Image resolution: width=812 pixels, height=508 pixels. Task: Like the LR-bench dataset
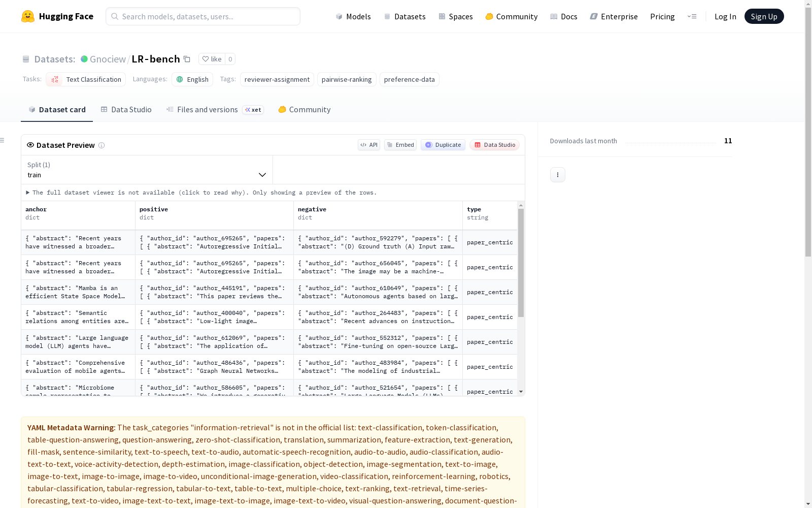(x=212, y=59)
